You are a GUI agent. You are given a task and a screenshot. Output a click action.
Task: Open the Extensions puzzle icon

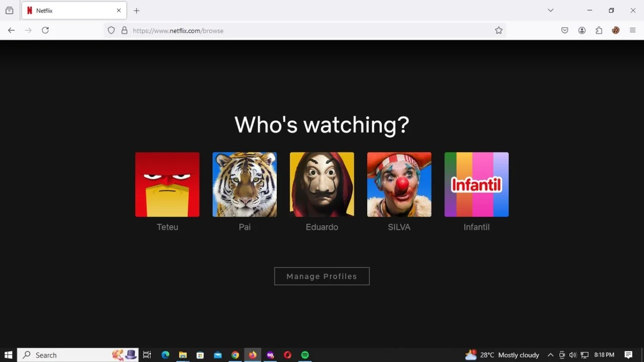(x=599, y=30)
